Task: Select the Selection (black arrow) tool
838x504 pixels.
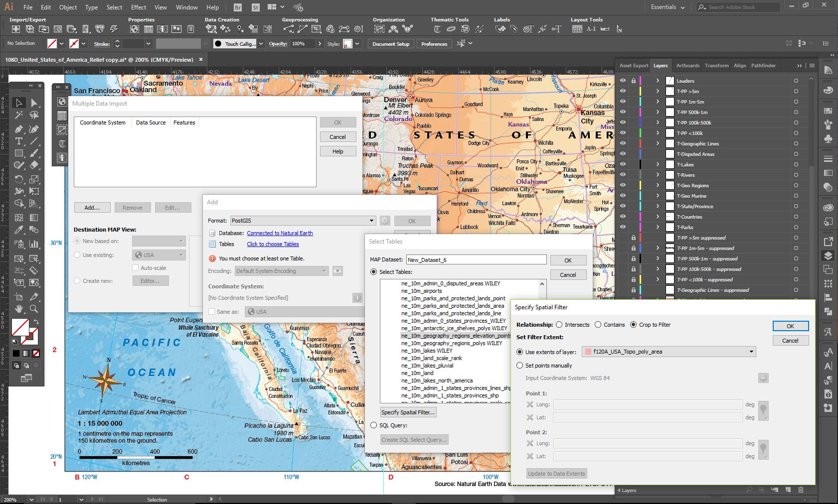Action: tap(19, 103)
